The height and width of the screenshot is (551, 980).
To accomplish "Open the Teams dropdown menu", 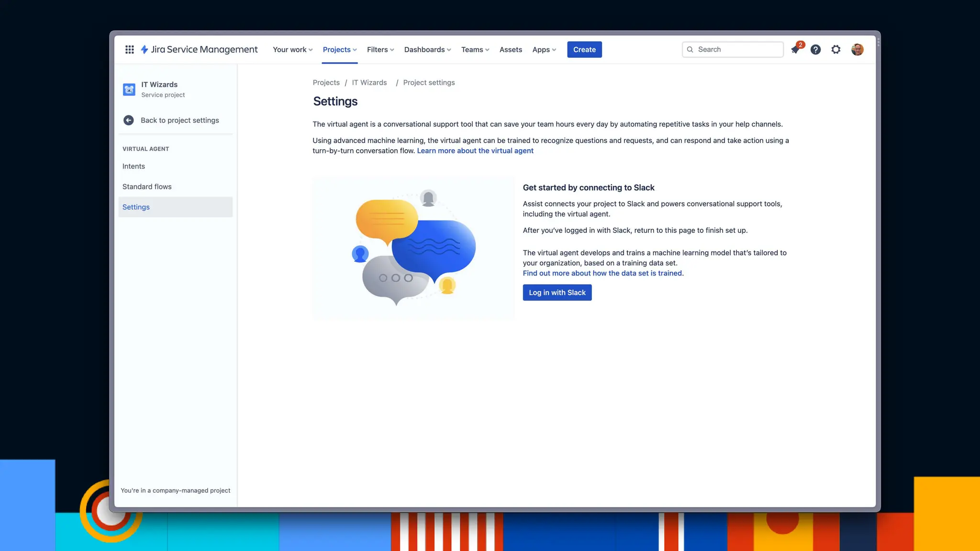I will (x=475, y=49).
